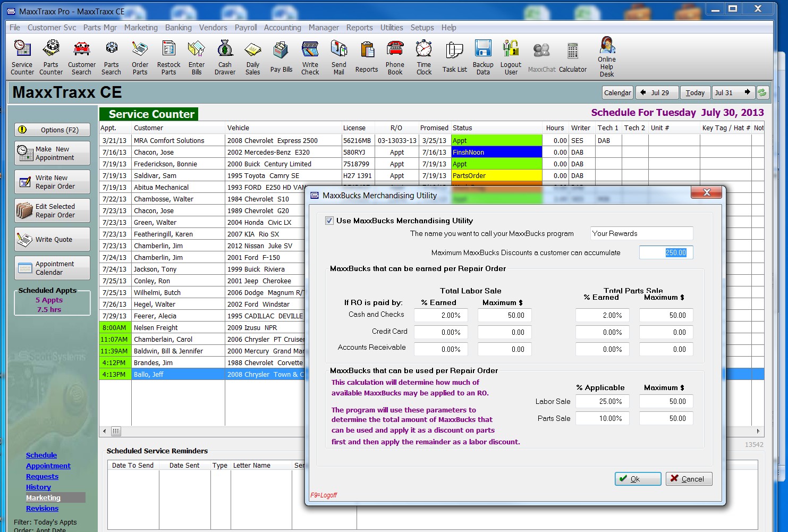The width and height of the screenshot is (788, 532).
Task: Open the Service Counter toolbar icon
Action: (x=22, y=57)
